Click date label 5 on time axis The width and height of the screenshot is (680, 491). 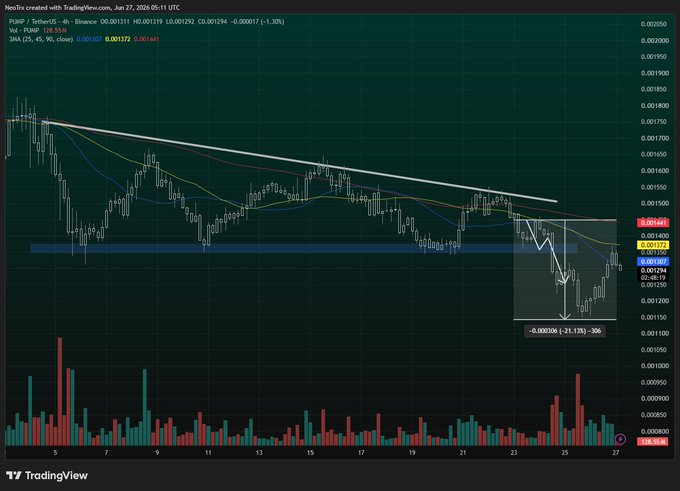coord(55,452)
